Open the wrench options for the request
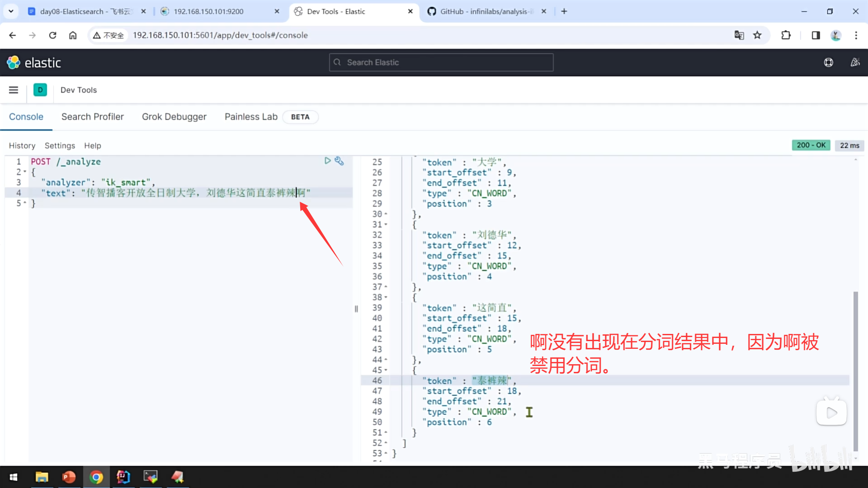 pyautogui.click(x=339, y=161)
